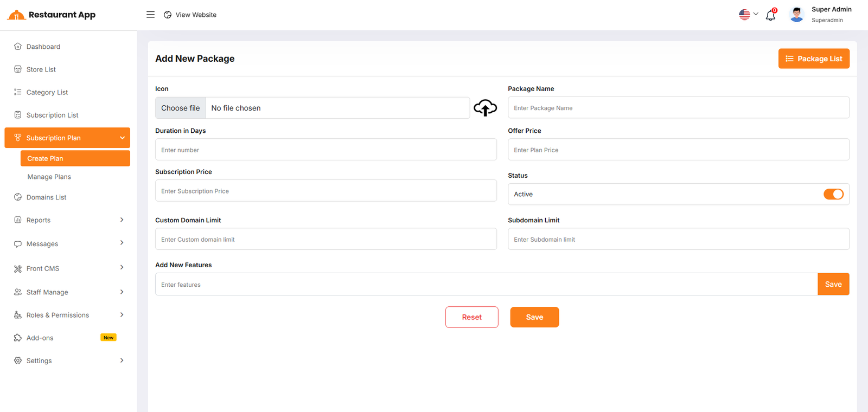Focus the Package Name input field
The width and height of the screenshot is (868, 412).
(x=678, y=108)
